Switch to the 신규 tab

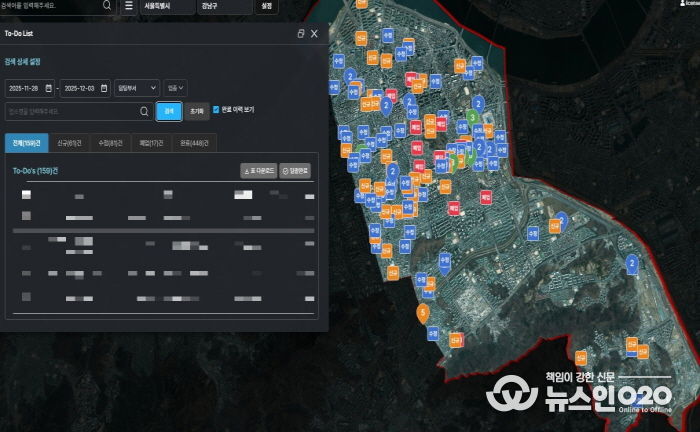coord(68,143)
